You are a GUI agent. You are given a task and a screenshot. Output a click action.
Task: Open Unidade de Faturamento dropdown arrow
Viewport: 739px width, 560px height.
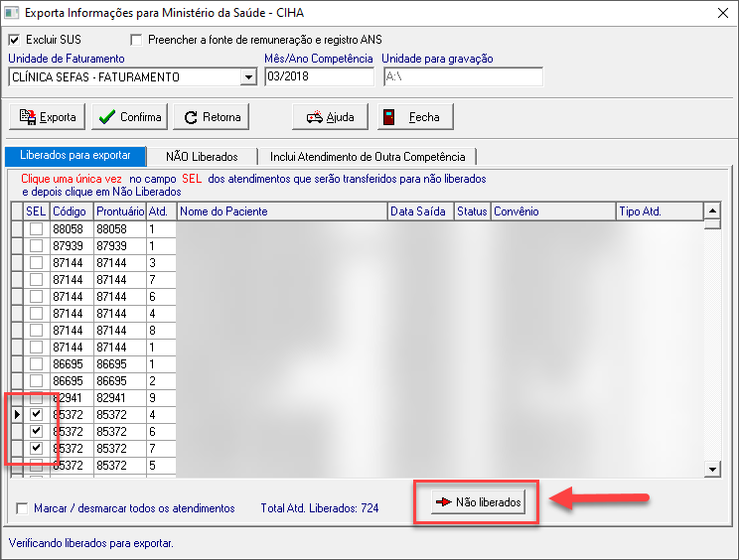pyautogui.click(x=248, y=76)
